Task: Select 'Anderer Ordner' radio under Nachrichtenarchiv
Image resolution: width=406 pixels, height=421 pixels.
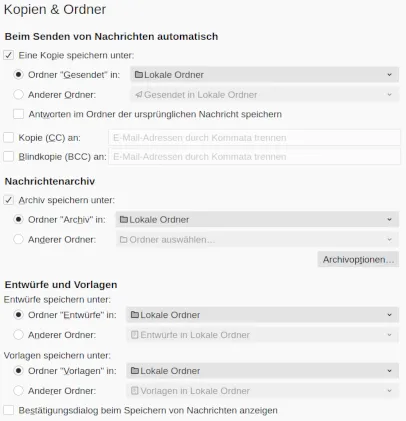Action: coord(18,239)
